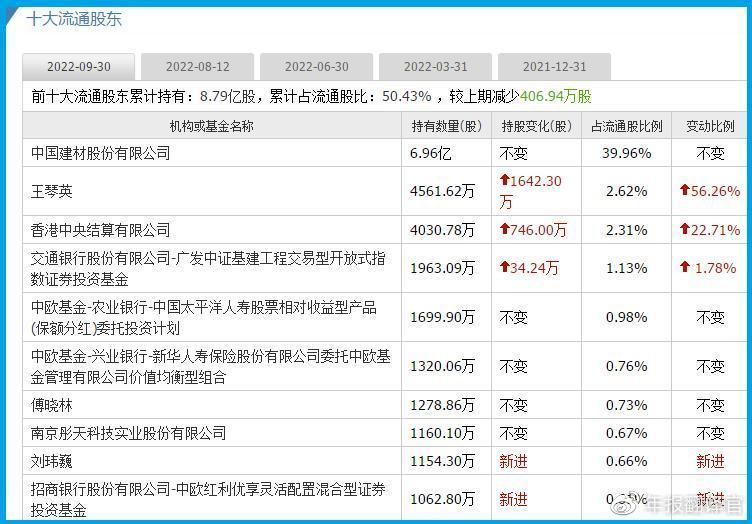
Task: Click the 746.00万 share increase value
Action: 538,230
